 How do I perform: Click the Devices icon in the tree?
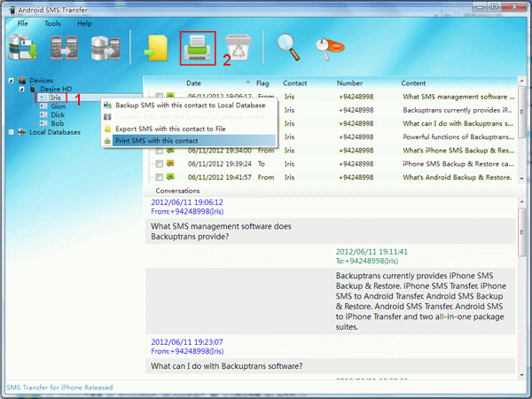(x=22, y=81)
